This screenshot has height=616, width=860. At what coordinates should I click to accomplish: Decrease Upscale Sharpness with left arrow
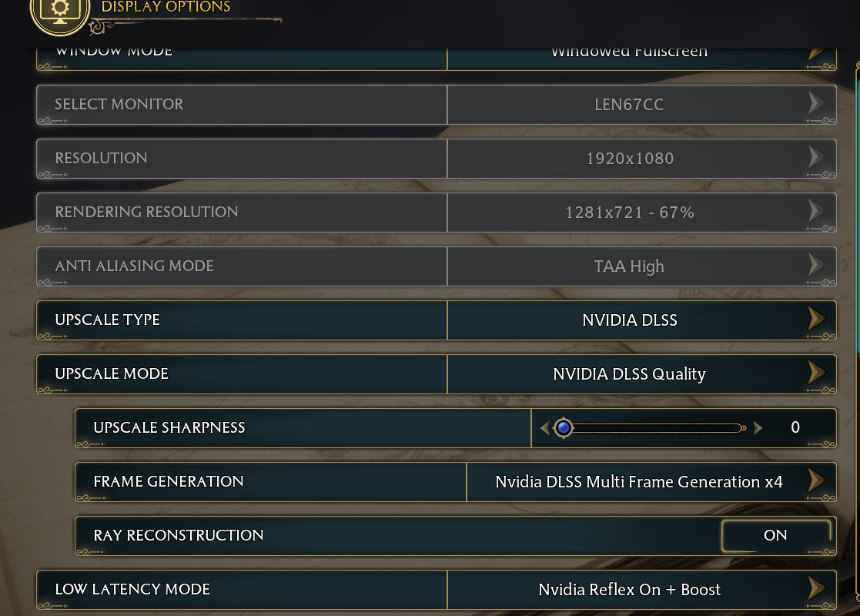pyautogui.click(x=545, y=427)
